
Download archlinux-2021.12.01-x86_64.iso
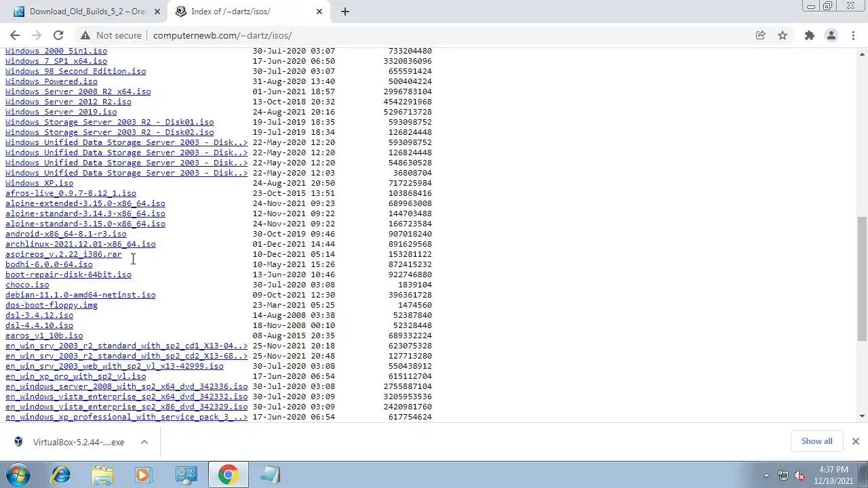click(80, 244)
